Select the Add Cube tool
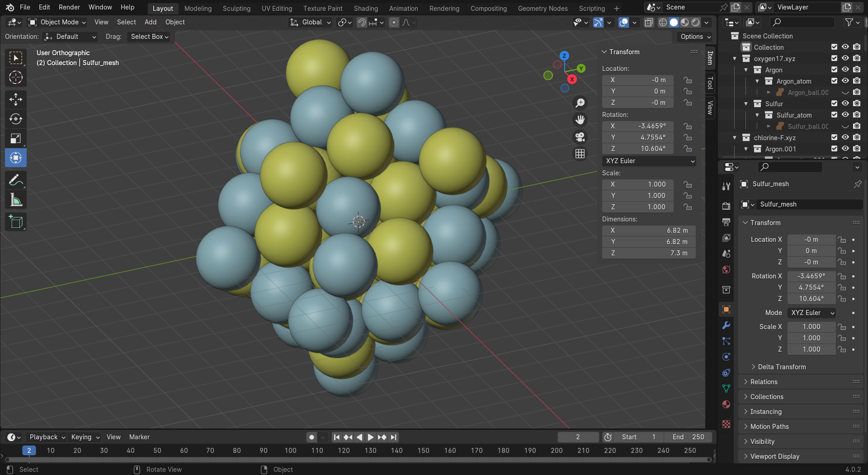 (16, 222)
